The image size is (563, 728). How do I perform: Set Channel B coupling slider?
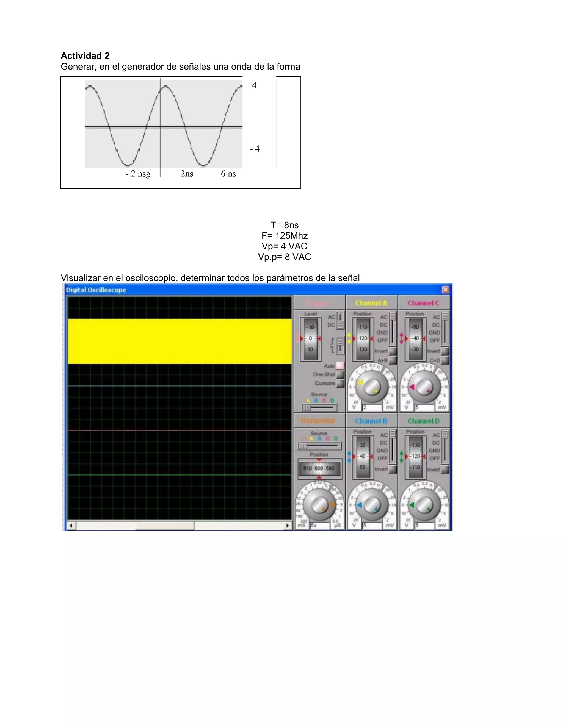point(393,446)
